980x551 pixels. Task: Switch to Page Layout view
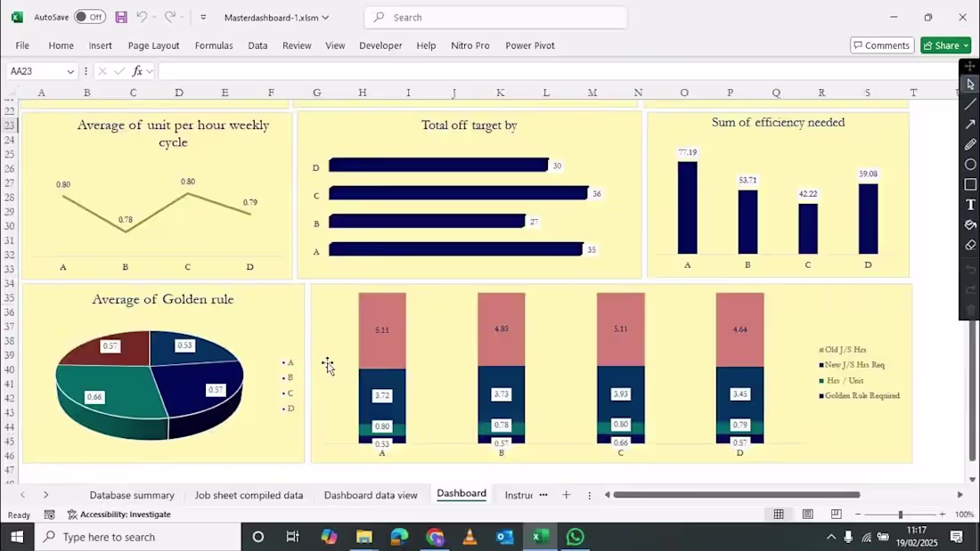807,514
